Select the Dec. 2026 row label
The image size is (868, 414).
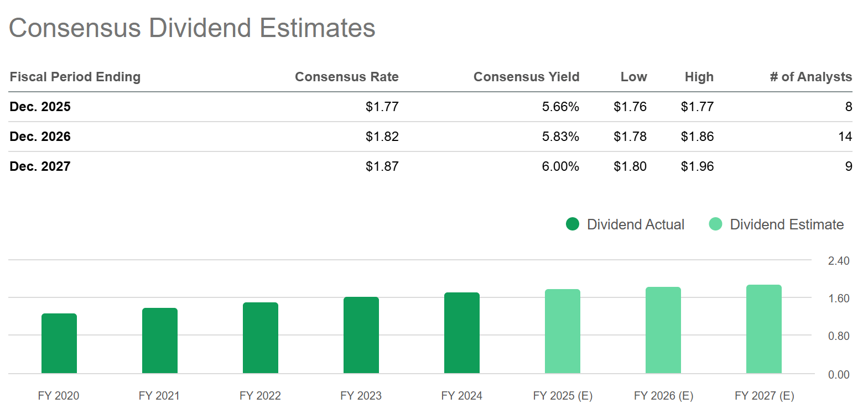click(40, 137)
